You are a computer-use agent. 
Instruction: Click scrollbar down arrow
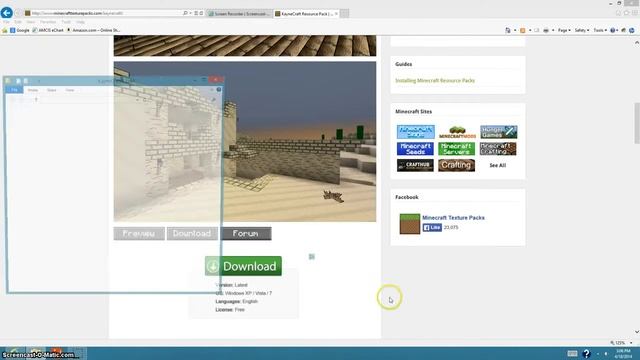click(637, 332)
